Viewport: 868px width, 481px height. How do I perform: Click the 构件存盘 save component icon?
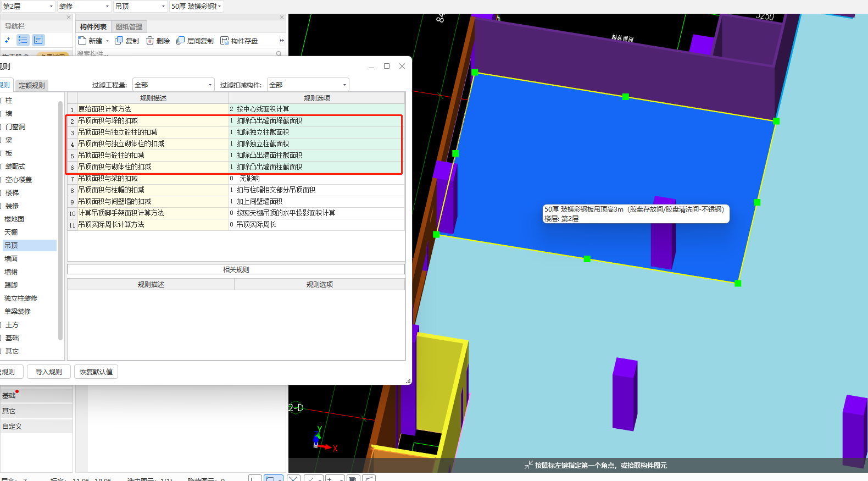point(224,41)
